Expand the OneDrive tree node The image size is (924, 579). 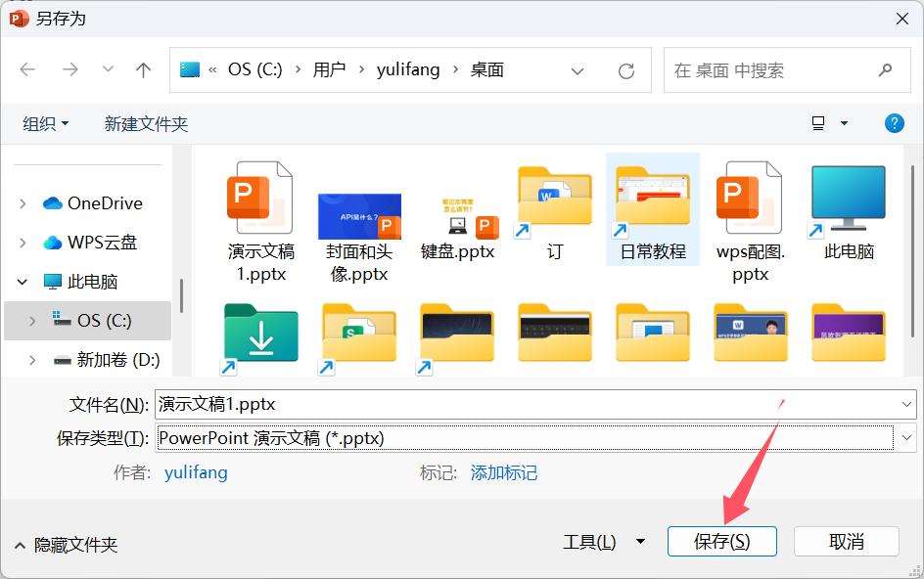[x=23, y=203]
